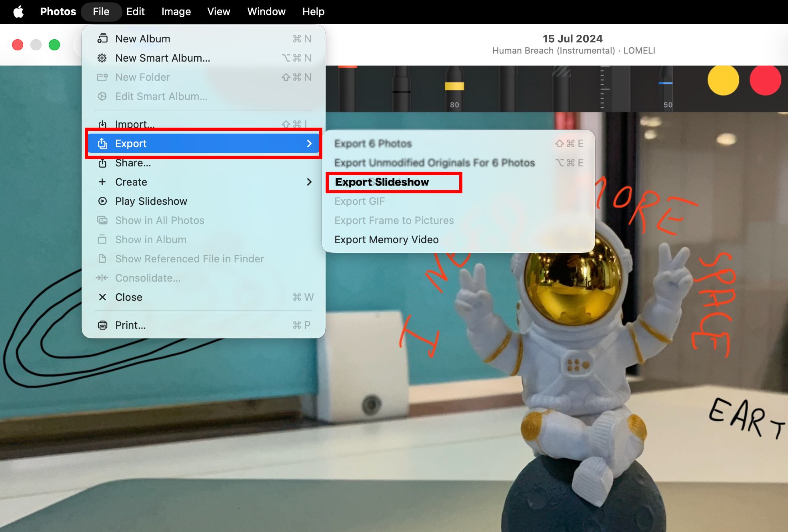
Task: Open the Edit menu
Action: 136,12
